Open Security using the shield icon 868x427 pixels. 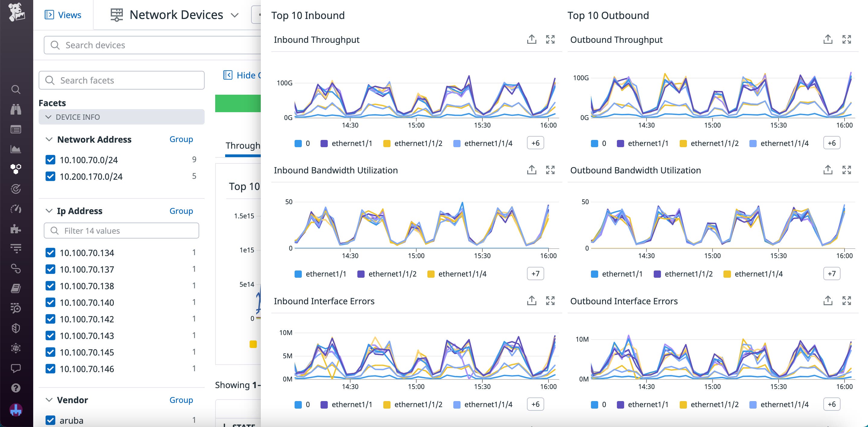[x=16, y=328]
